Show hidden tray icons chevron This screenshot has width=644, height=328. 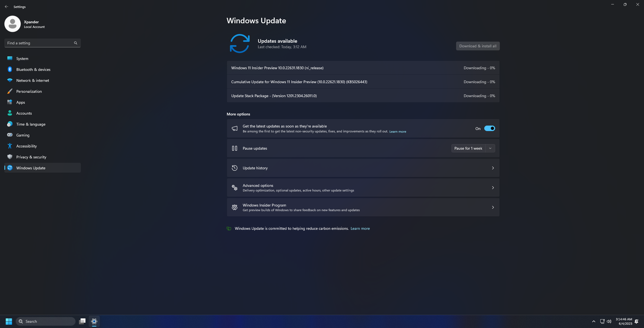[x=594, y=321]
